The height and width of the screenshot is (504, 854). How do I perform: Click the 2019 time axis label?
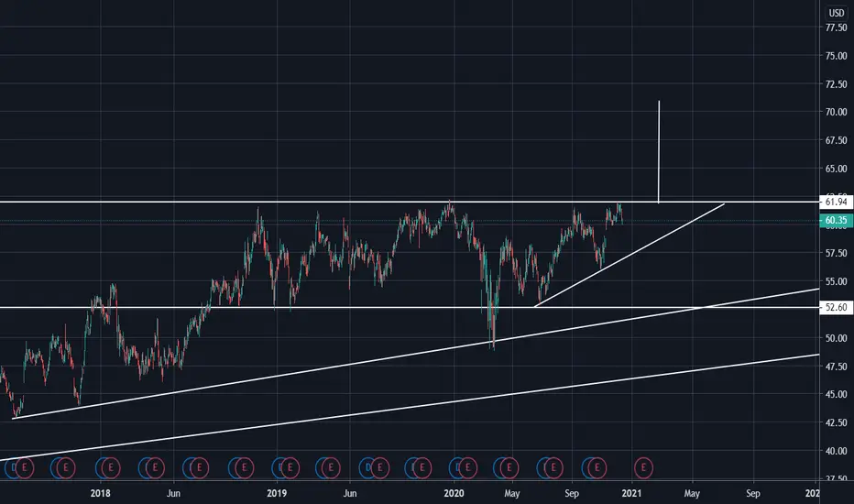[277, 493]
